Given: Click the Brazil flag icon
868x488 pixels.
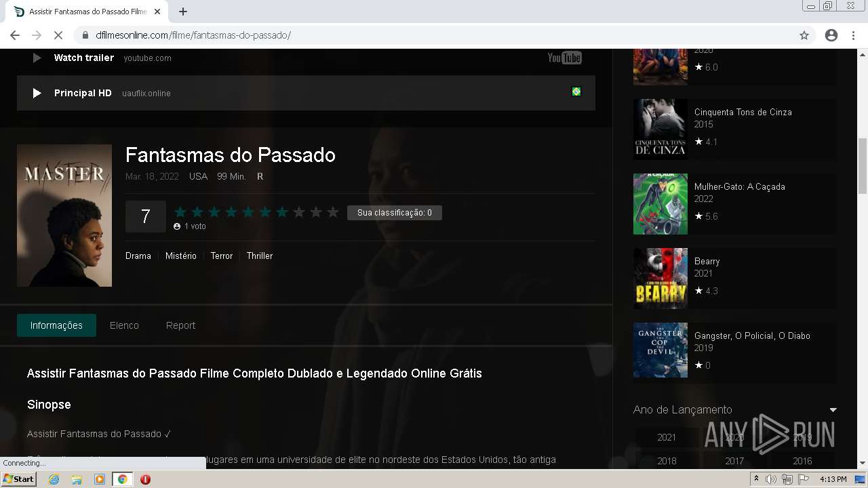Looking at the screenshot, I should pyautogui.click(x=576, y=91).
